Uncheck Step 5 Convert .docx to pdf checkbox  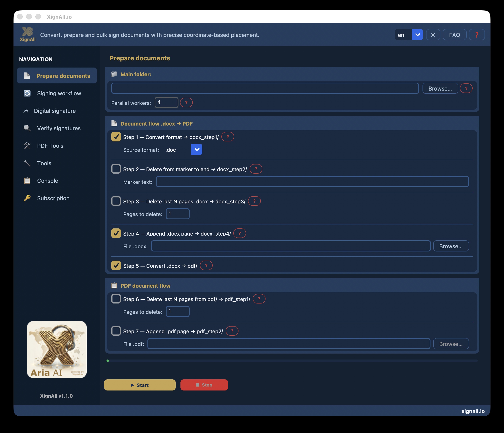116,266
